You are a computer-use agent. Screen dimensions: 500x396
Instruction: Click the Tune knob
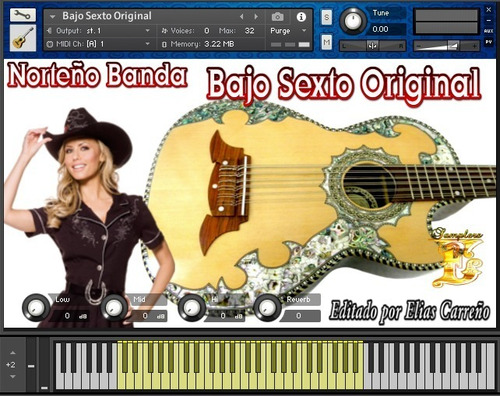[353, 21]
